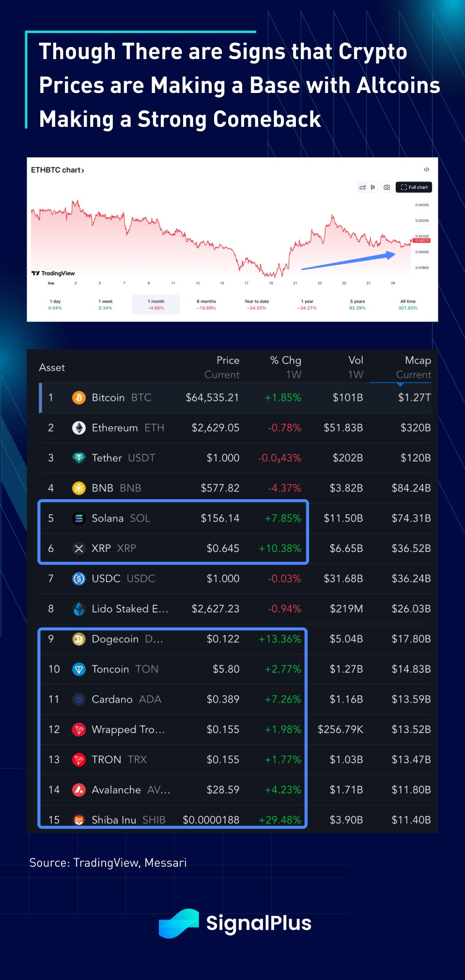Take a chart snapshot with the camera icon
This screenshot has width=465, height=980.
[x=387, y=187]
